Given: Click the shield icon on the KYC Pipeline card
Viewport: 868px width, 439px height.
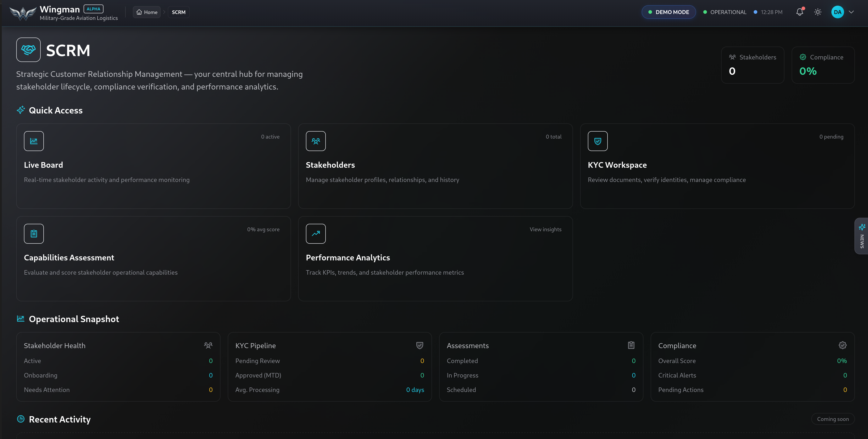Looking at the screenshot, I should pos(419,345).
